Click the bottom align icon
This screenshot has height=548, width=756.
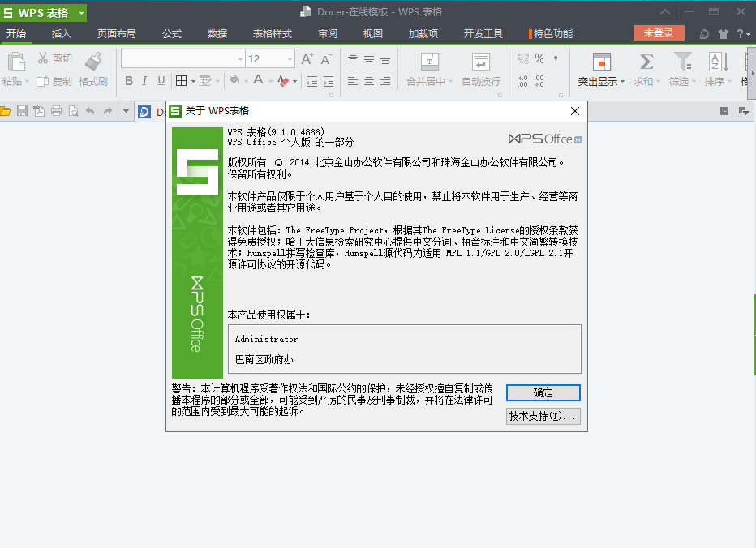385,60
